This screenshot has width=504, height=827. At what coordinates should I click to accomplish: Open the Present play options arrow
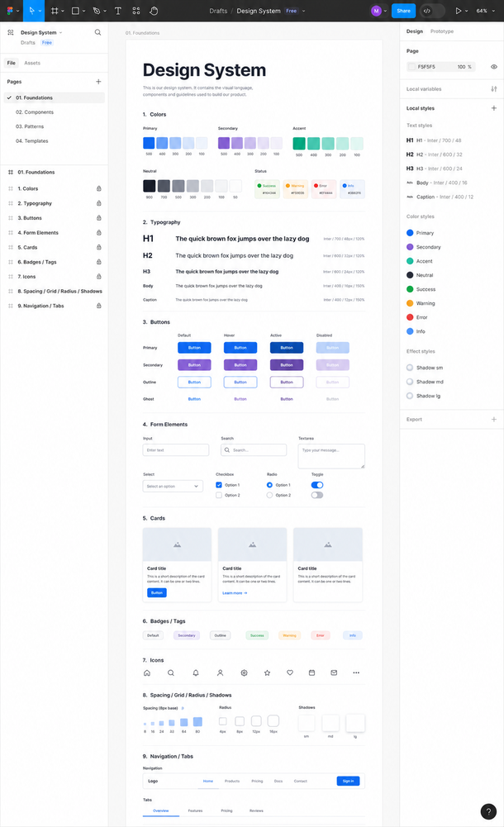click(x=467, y=11)
